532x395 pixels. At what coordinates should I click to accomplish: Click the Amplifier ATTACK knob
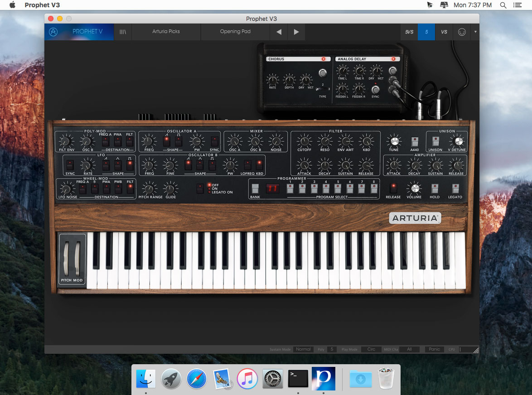[x=394, y=165]
